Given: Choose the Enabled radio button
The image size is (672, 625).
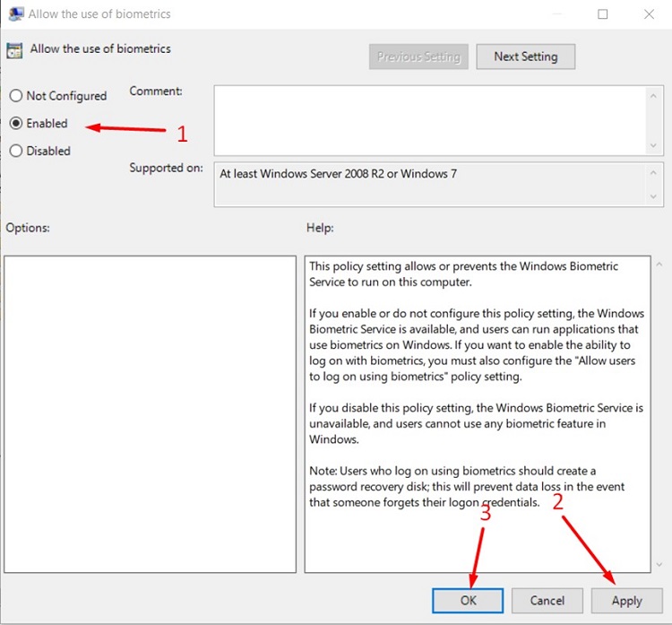Looking at the screenshot, I should pyautogui.click(x=15, y=124).
